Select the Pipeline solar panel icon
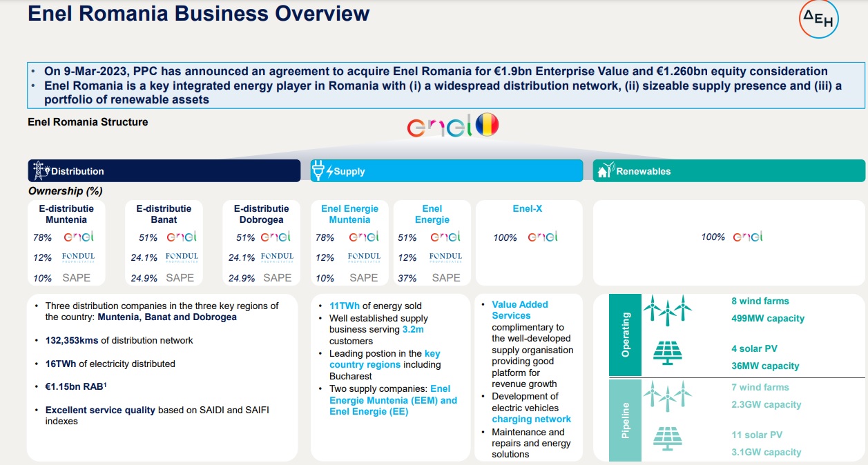Image resolution: width=868 pixels, height=465 pixels. click(667, 439)
